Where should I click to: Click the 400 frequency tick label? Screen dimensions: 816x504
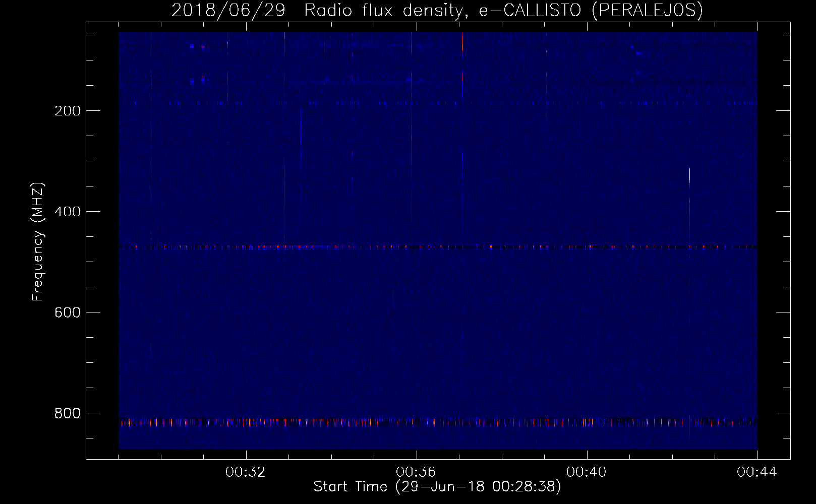[68, 212]
